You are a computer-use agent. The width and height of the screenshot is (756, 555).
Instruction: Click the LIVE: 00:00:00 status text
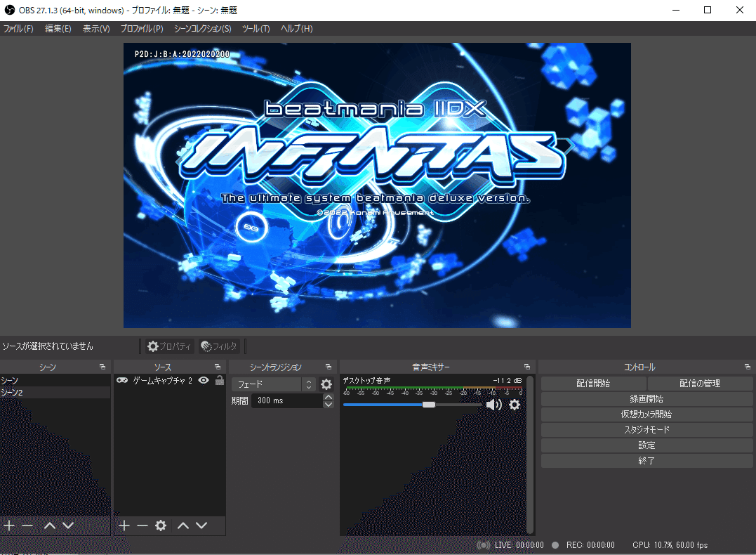click(x=519, y=545)
